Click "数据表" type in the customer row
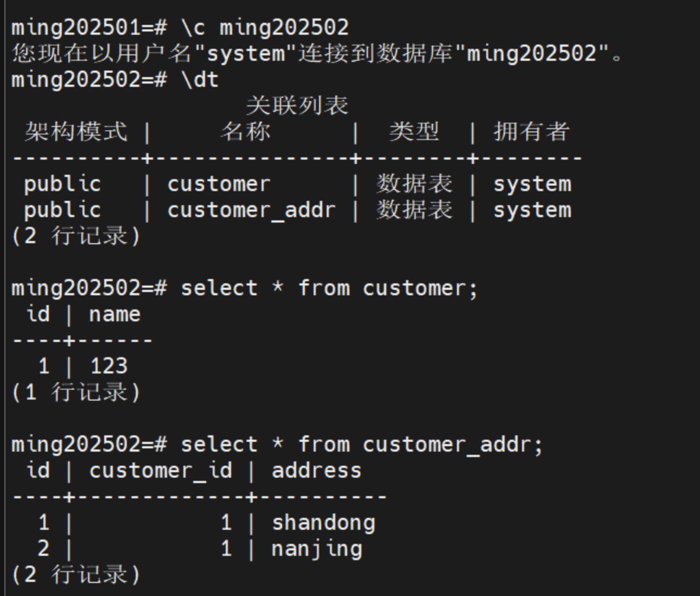 coord(414,184)
